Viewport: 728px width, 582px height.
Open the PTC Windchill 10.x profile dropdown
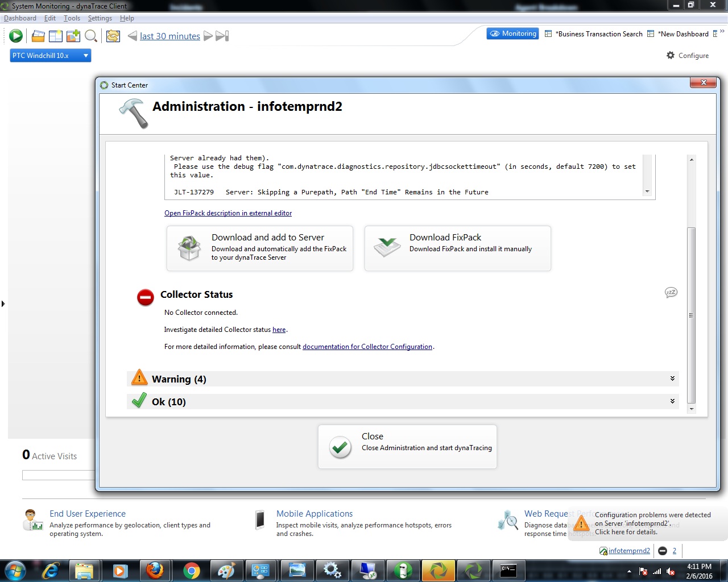(51, 56)
